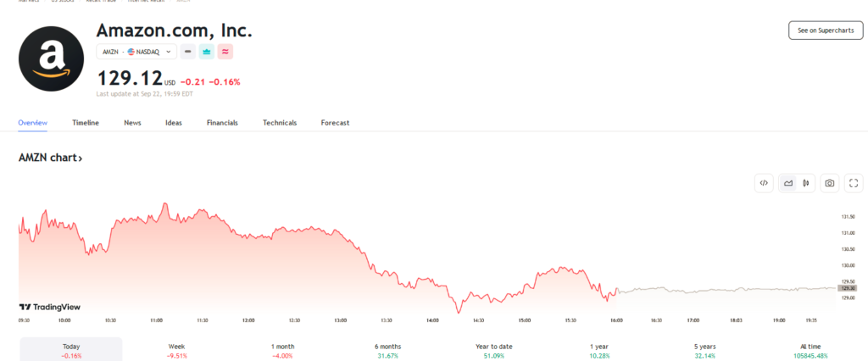Click the 16:00 time axis label
868x361 pixels.
pyautogui.click(x=617, y=320)
